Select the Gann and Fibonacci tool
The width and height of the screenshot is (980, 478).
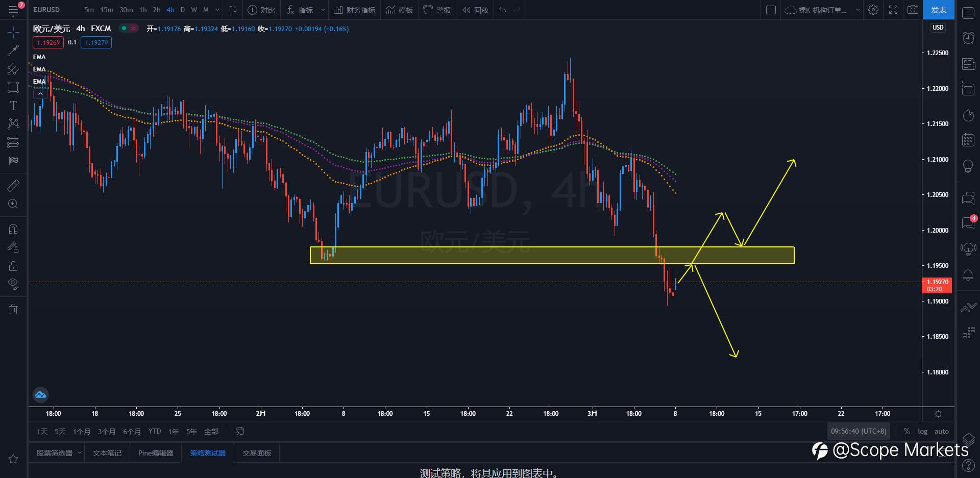click(x=13, y=69)
